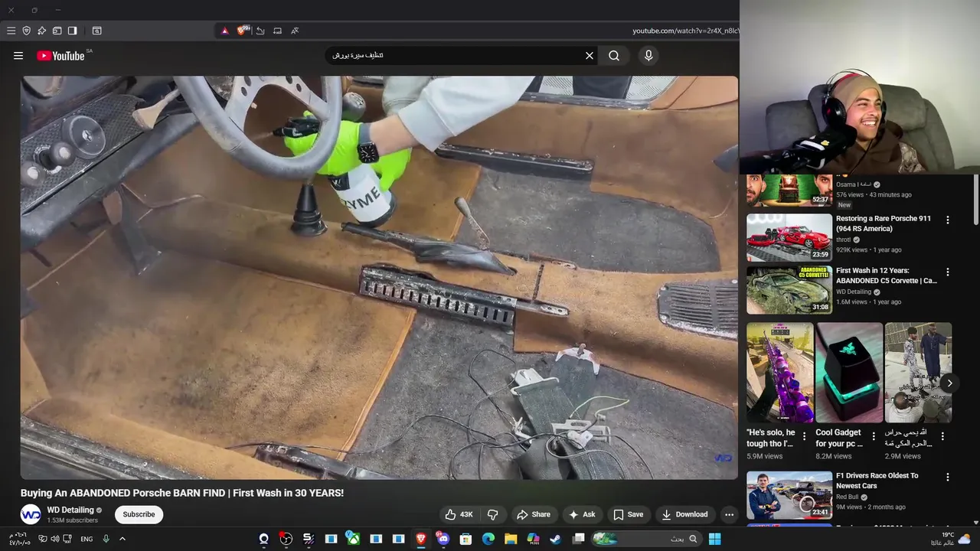
Task: Switch the ENG input language indicator
Action: [87, 539]
